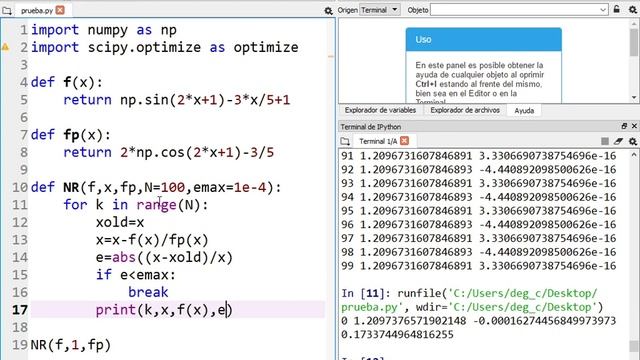640x360 pixels.
Task: Select the prueba.py file tab
Action: point(37,11)
